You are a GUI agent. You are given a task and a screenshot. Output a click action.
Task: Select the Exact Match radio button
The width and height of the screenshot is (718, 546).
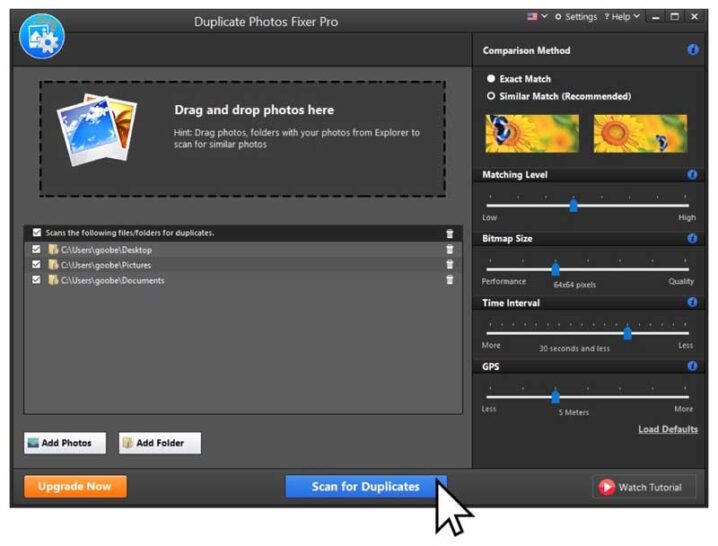tap(491, 79)
